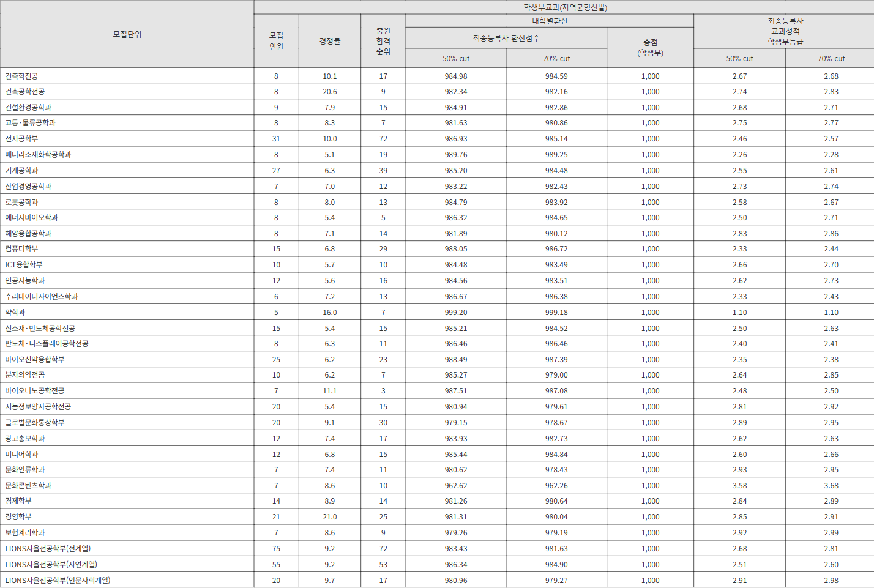Select the 20.6 competition rate cell
This screenshot has height=588, width=874.
329,92
